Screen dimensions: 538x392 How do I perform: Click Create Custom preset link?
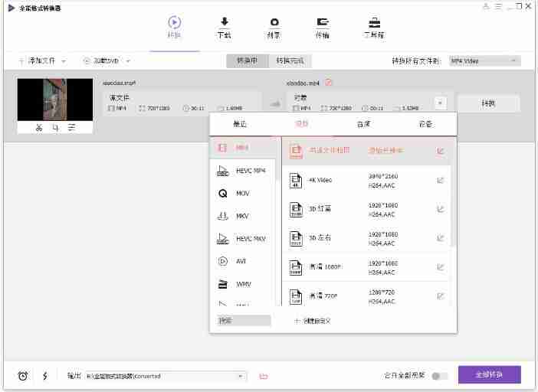[x=312, y=321]
